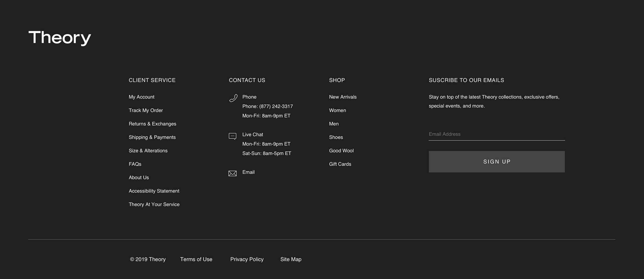Click the Phone contact link

[x=249, y=97]
